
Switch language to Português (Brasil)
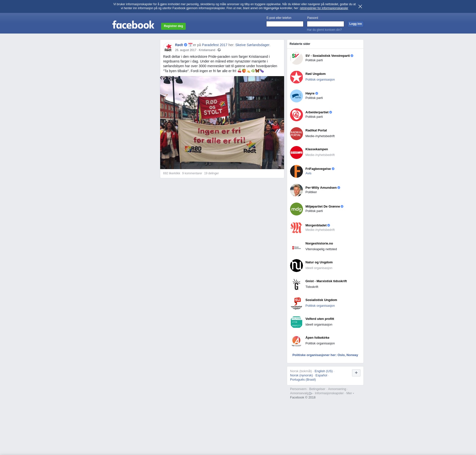303,380
